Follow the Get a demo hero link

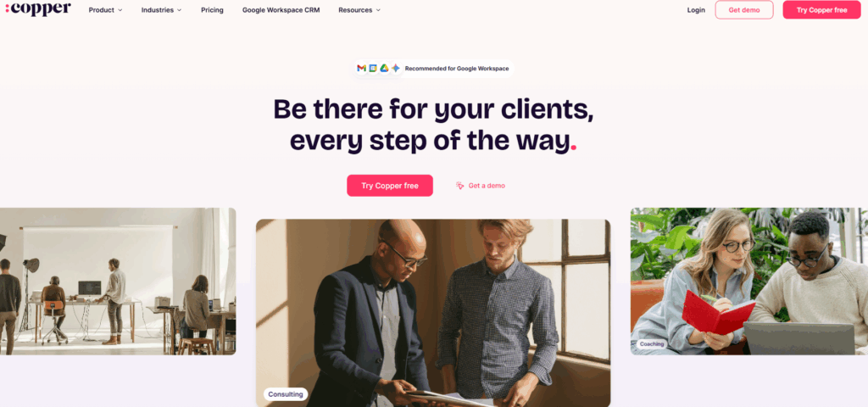(487, 186)
